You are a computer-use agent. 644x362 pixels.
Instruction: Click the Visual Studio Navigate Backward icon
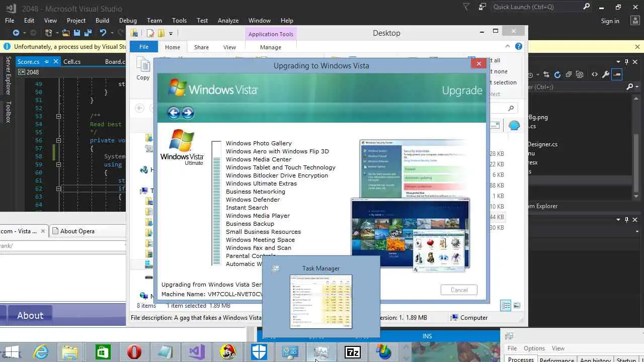tap(16, 33)
